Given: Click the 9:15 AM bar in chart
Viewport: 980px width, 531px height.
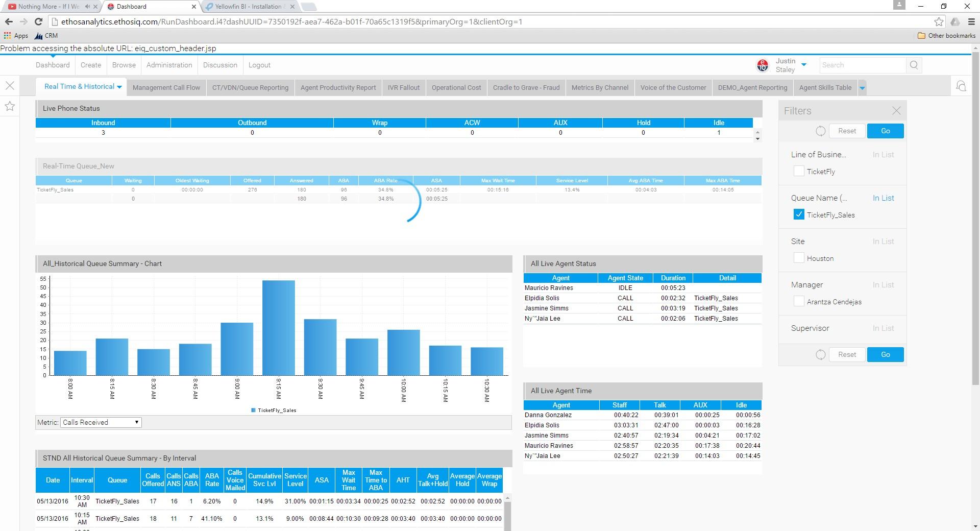Looking at the screenshot, I should (x=279, y=328).
